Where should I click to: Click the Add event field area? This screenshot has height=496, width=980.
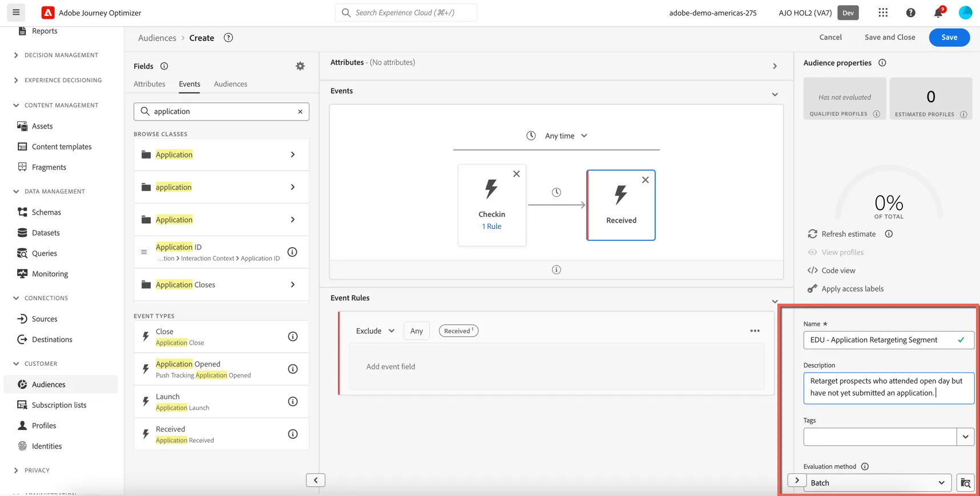(556, 367)
